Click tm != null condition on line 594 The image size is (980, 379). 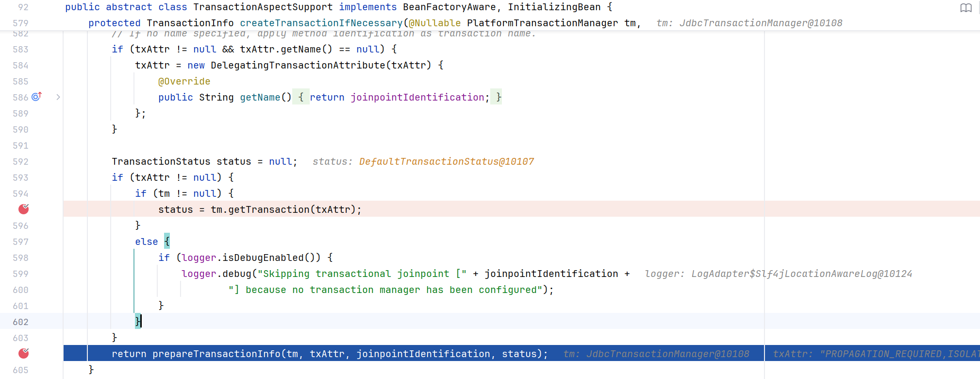pos(187,193)
